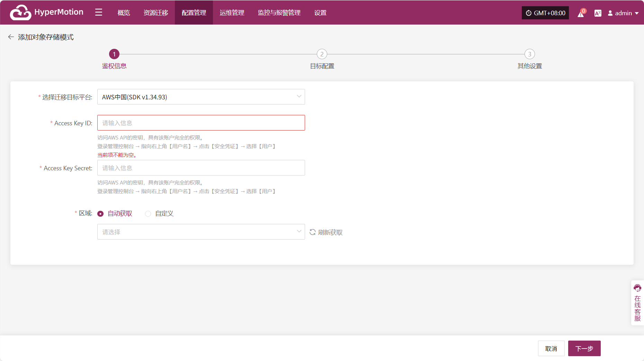Click the 其他设置 step label
The height and width of the screenshot is (361, 644).
tap(530, 66)
